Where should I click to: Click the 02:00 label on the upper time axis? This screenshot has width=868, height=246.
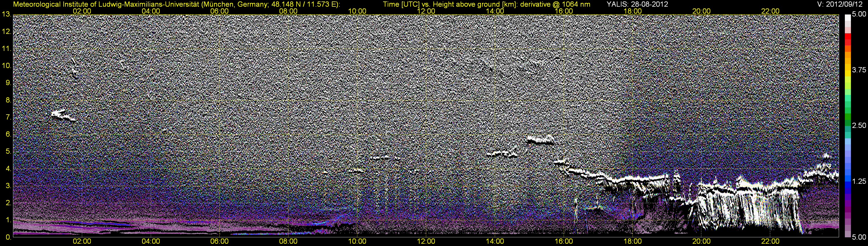coord(82,11)
